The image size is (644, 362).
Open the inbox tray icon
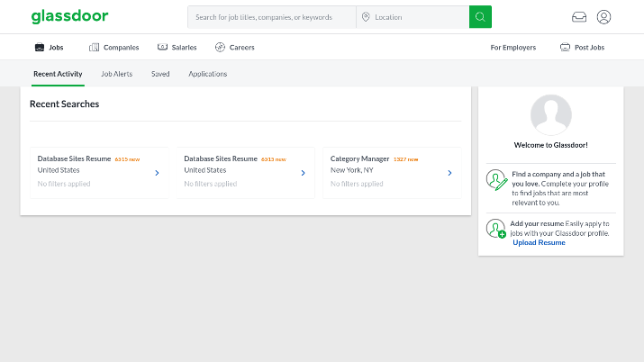(579, 17)
